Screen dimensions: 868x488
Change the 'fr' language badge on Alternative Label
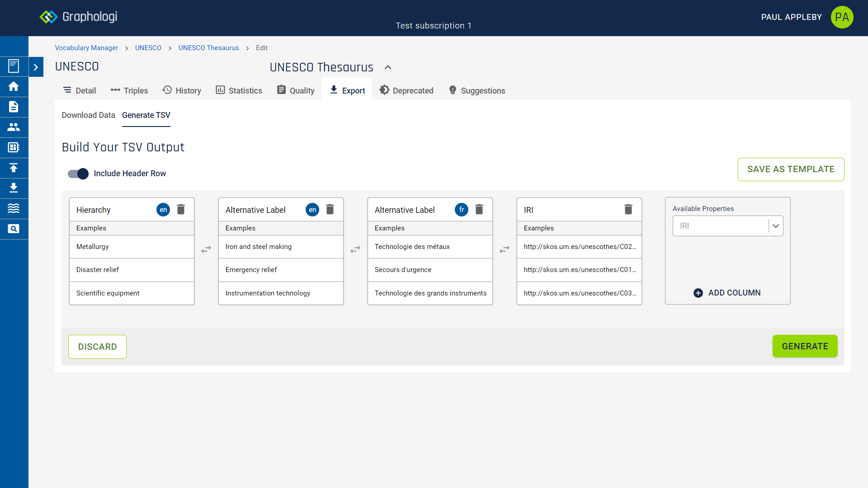pyautogui.click(x=462, y=210)
